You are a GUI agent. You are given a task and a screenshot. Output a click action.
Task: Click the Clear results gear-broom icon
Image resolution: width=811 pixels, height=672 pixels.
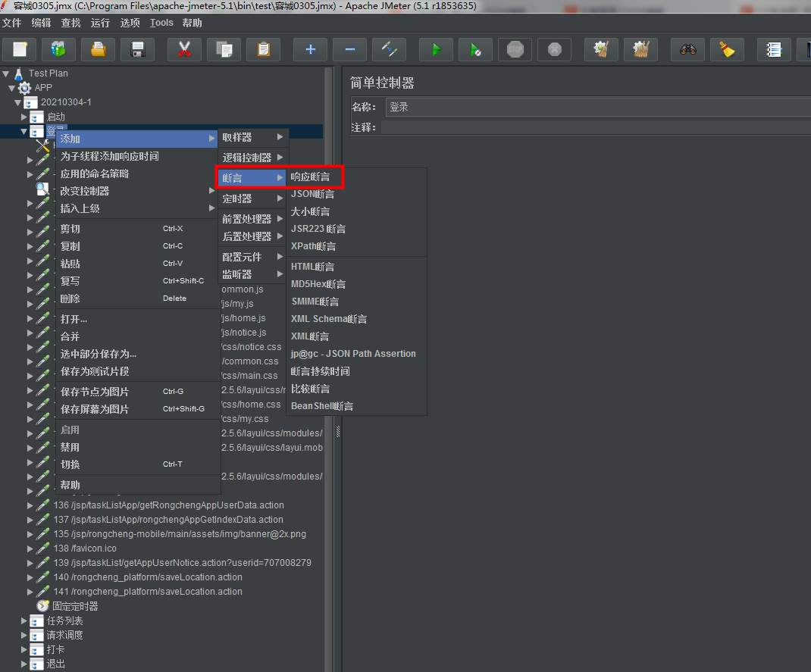tap(601, 50)
